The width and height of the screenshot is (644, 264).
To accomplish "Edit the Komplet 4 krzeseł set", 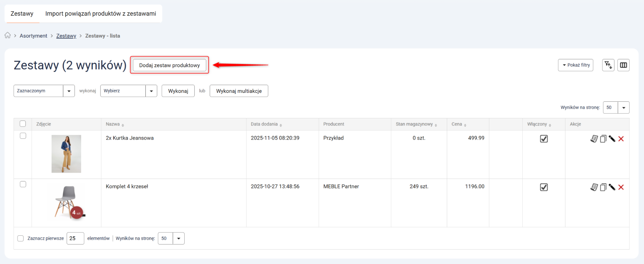I will click(612, 187).
